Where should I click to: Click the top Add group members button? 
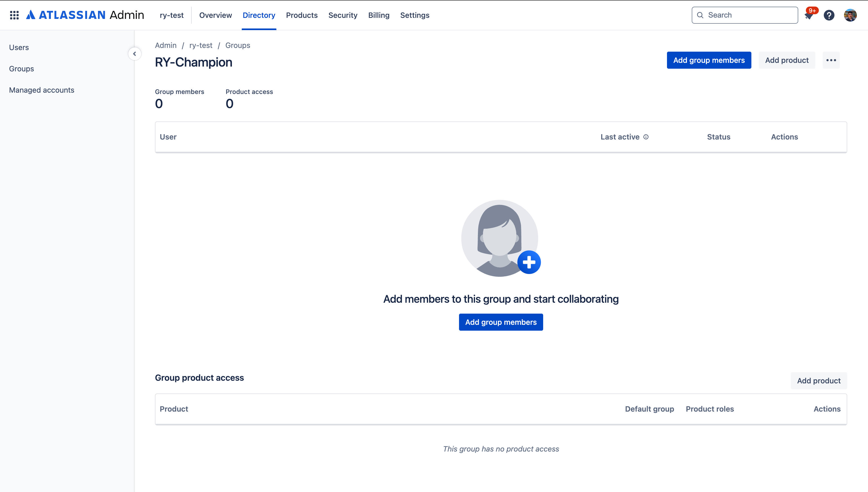[x=709, y=60]
